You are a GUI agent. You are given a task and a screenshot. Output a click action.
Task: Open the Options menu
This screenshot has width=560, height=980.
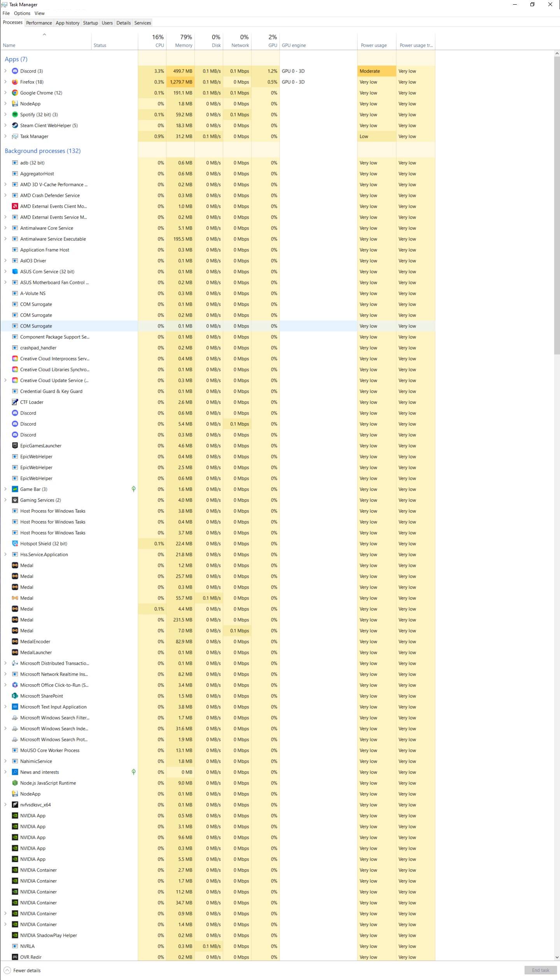click(x=22, y=13)
